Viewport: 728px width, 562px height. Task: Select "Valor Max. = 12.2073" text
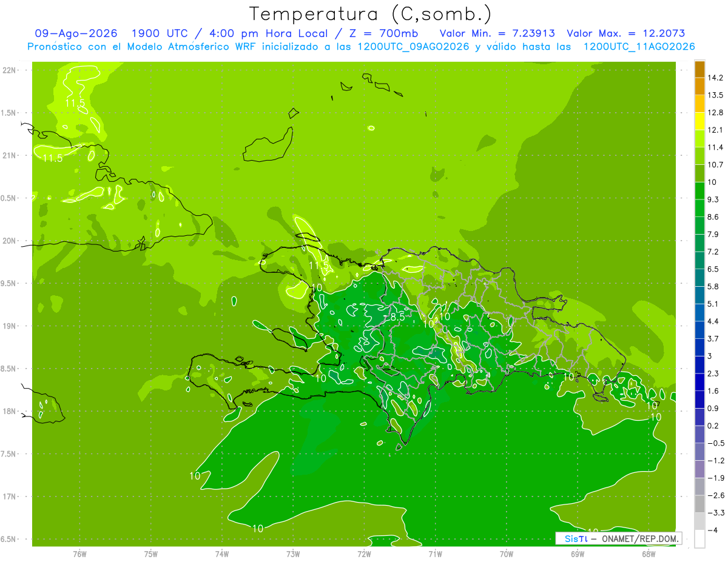625,33
